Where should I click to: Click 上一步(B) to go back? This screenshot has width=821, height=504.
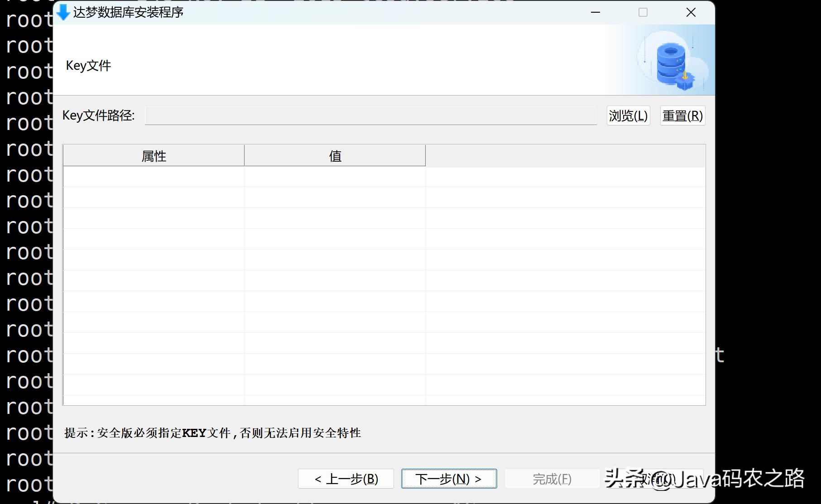coord(346,479)
